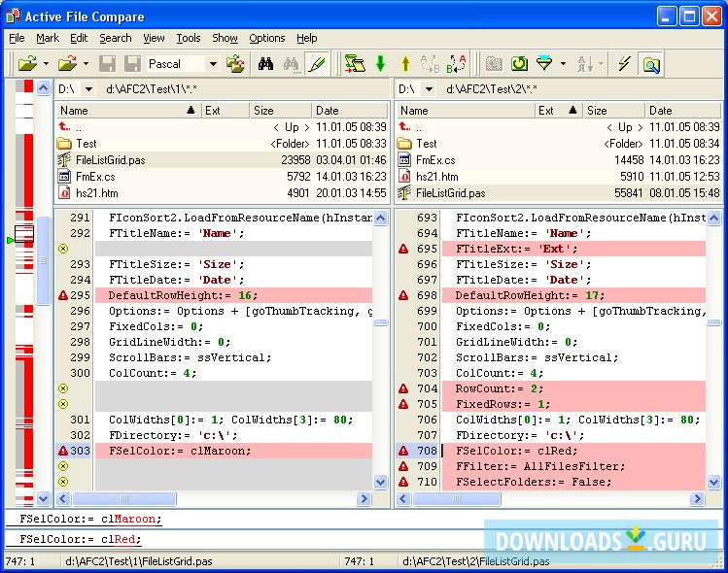Select FileListGrid.pas in right file list
The height and width of the screenshot is (573, 728).
pyautogui.click(x=559, y=193)
